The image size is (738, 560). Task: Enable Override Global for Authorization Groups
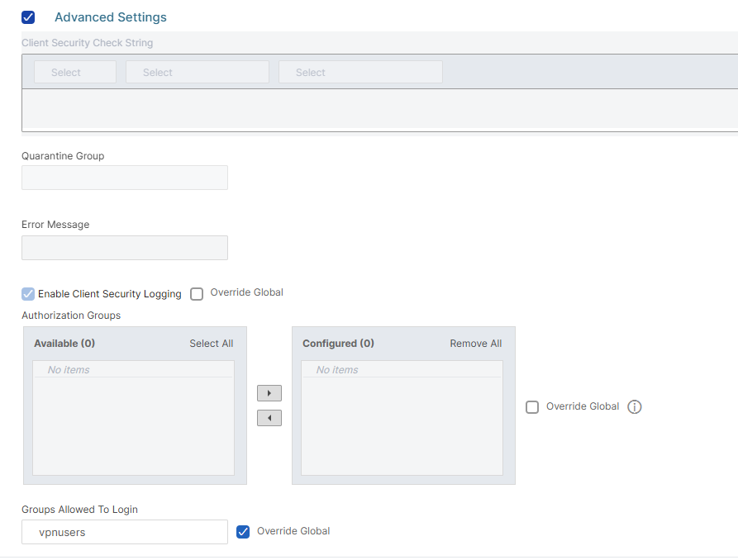coord(532,406)
